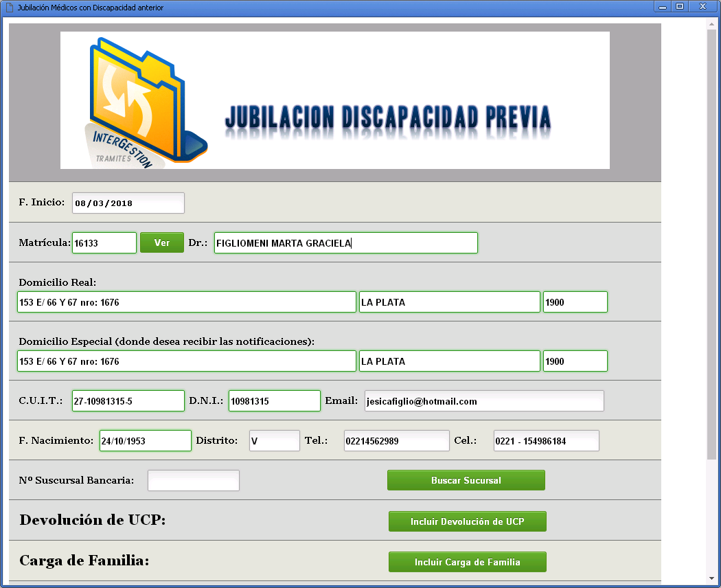Image resolution: width=721 pixels, height=588 pixels.
Task: Click the Cel. field 0221 - 154986184
Action: [547, 441]
